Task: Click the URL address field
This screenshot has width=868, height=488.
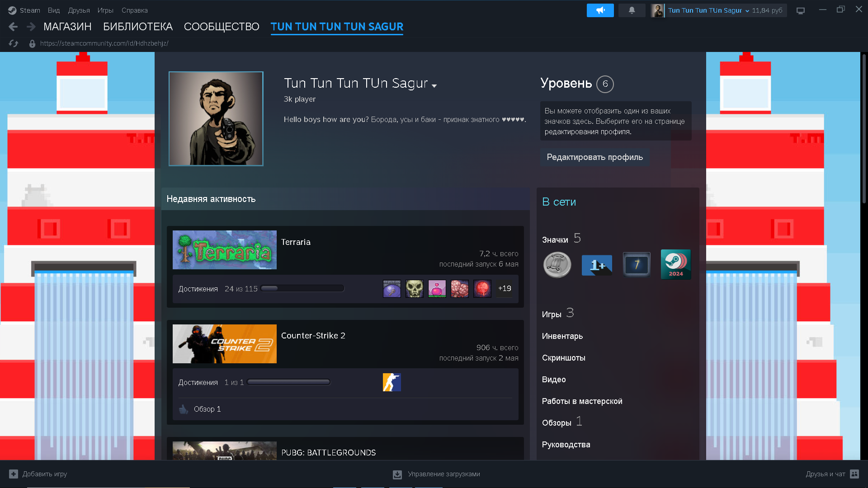Action: coord(104,43)
